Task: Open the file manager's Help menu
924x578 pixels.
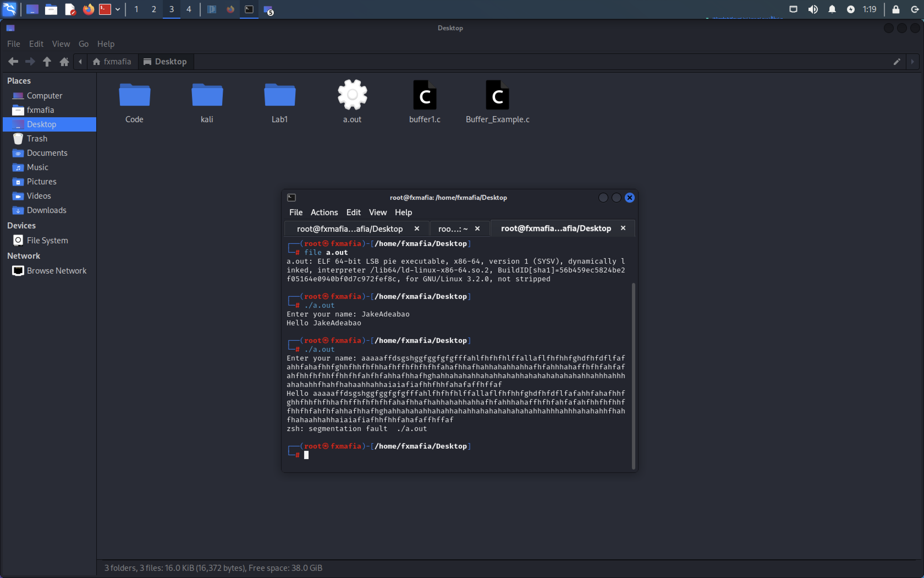Action: pos(106,44)
